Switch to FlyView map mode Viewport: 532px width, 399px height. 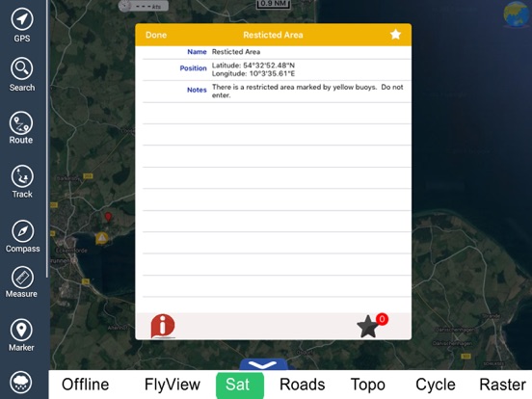point(173,385)
